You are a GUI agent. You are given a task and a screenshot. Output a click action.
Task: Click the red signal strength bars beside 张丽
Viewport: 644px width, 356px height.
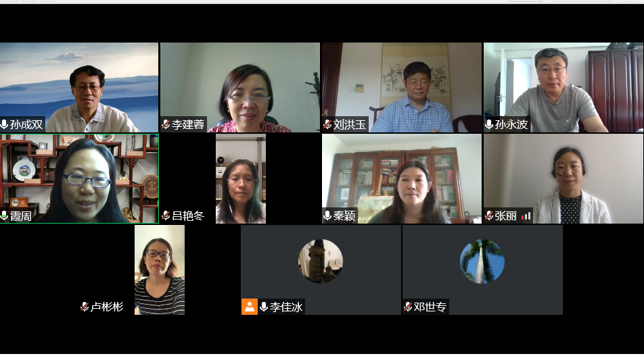(x=526, y=215)
